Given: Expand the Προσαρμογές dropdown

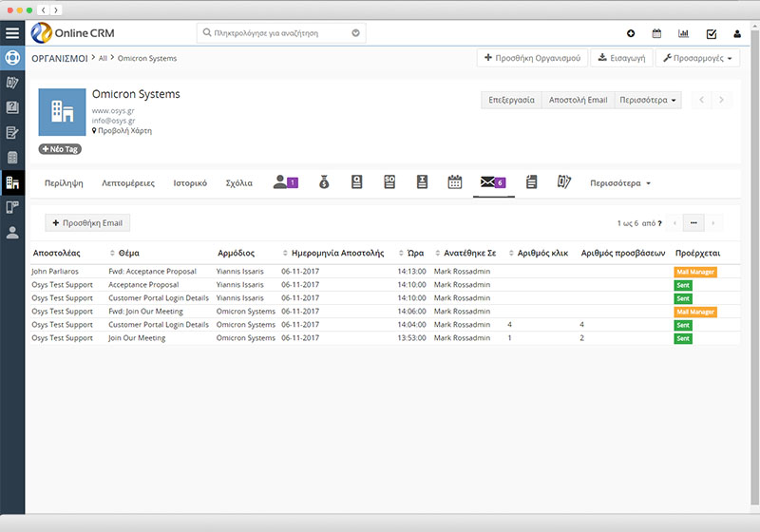Looking at the screenshot, I should (x=697, y=58).
